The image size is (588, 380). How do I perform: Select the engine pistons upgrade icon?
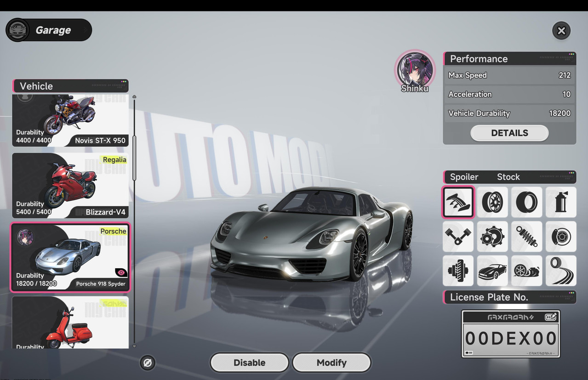pos(458,237)
